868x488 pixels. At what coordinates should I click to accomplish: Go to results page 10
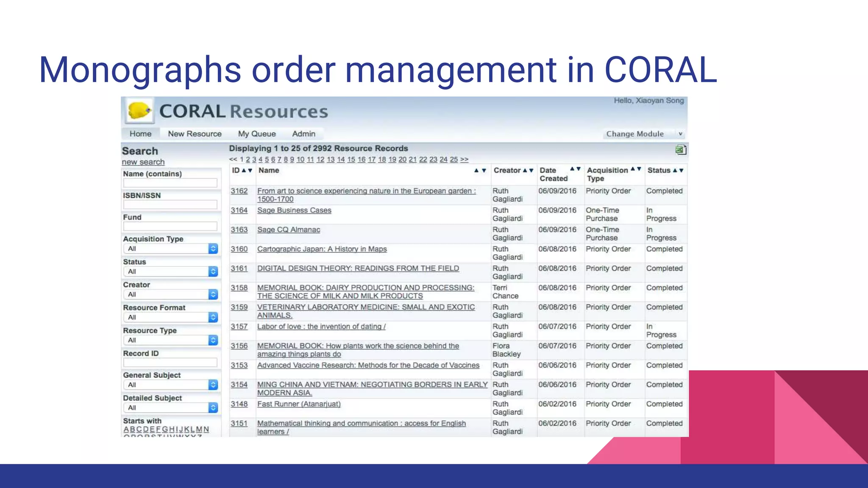(300, 160)
